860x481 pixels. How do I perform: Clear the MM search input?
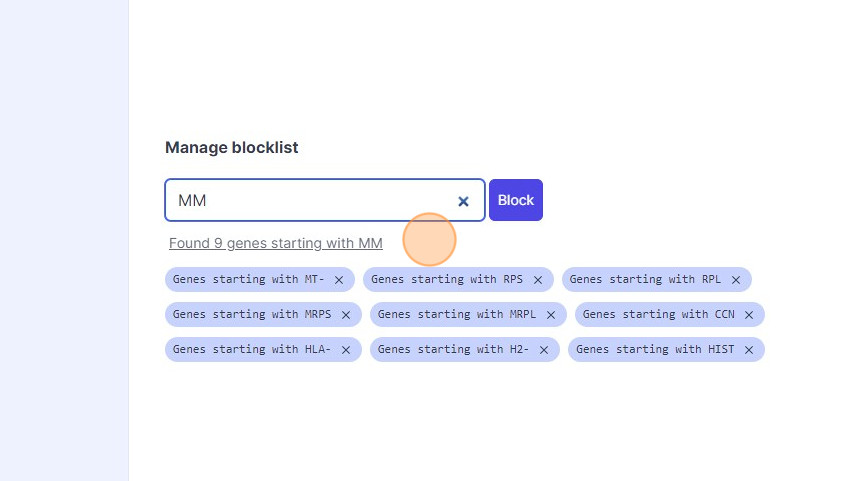pos(463,201)
